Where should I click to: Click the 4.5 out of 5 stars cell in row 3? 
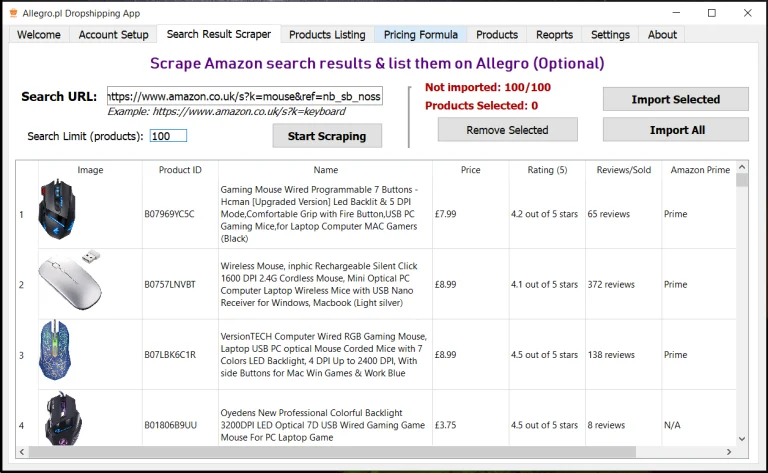pyautogui.click(x=547, y=355)
